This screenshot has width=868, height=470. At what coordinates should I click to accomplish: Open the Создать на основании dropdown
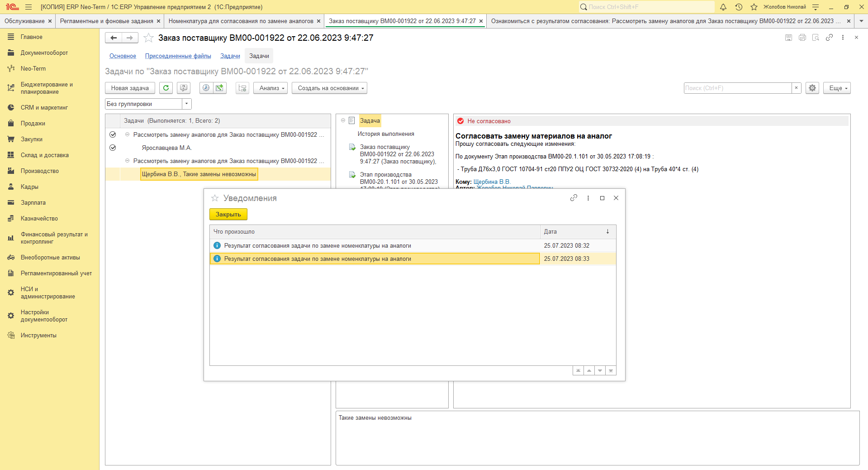[329, 88]
